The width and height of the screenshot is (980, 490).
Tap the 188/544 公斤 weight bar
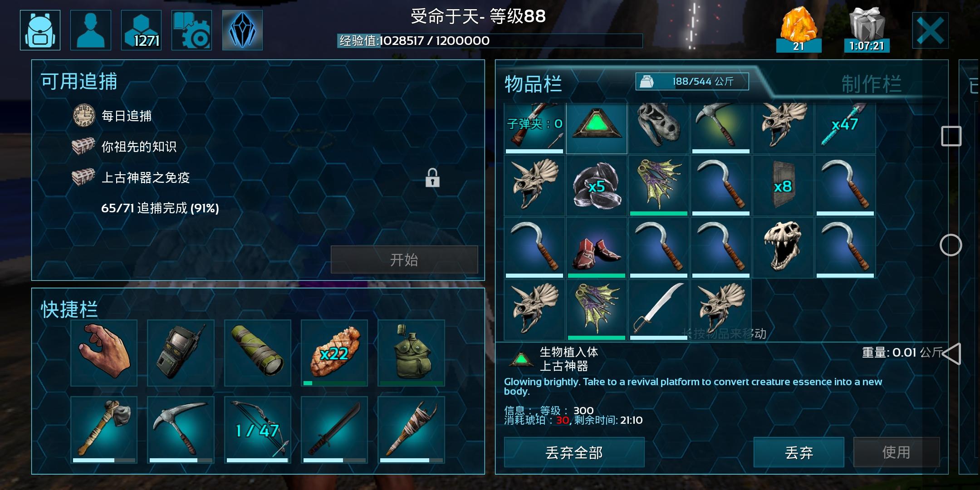692,82
